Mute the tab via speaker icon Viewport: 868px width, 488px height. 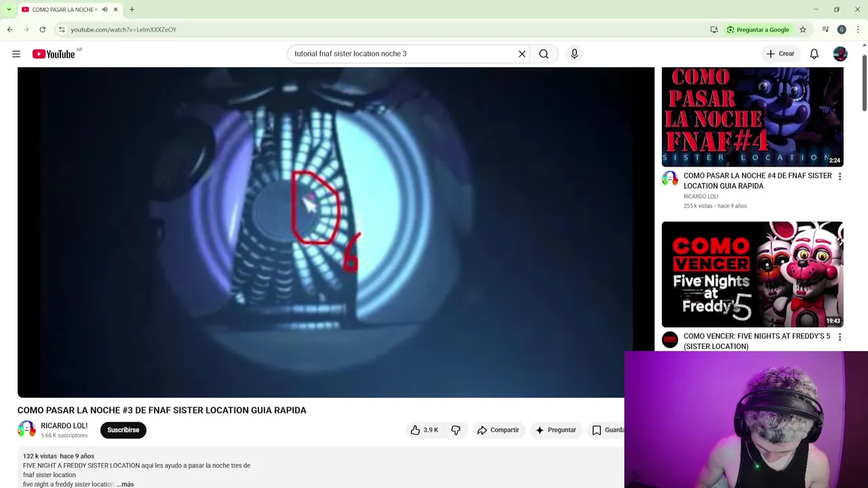[x=104, y=9]
